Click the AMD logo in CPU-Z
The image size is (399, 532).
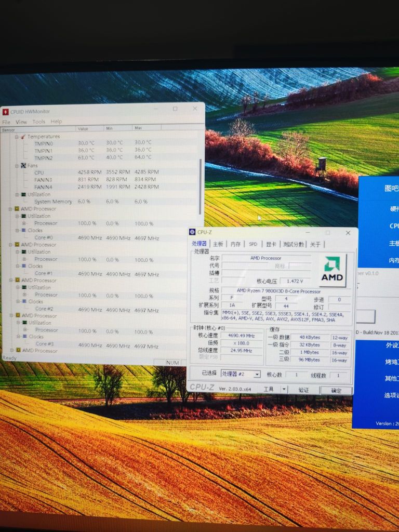pos(332,270)
